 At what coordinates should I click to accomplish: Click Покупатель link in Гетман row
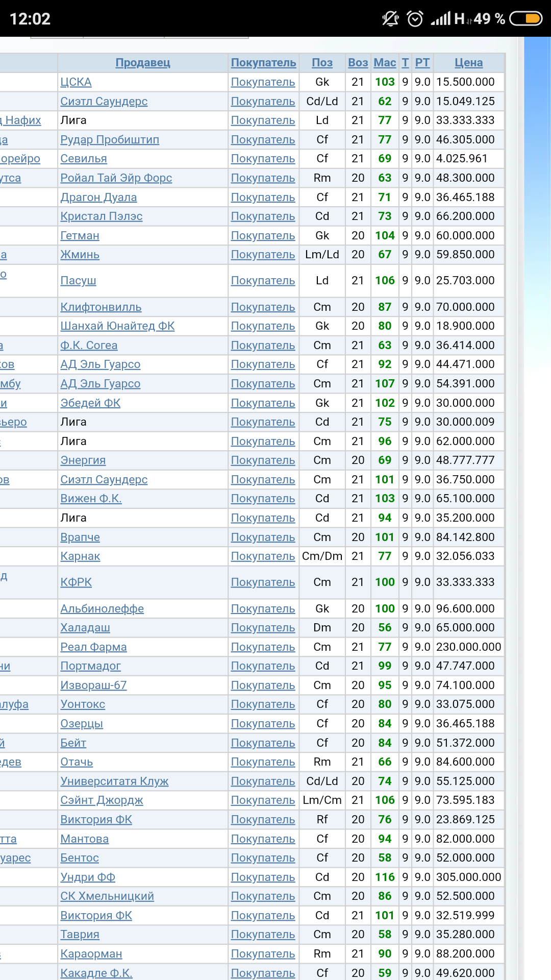(263, 236)
